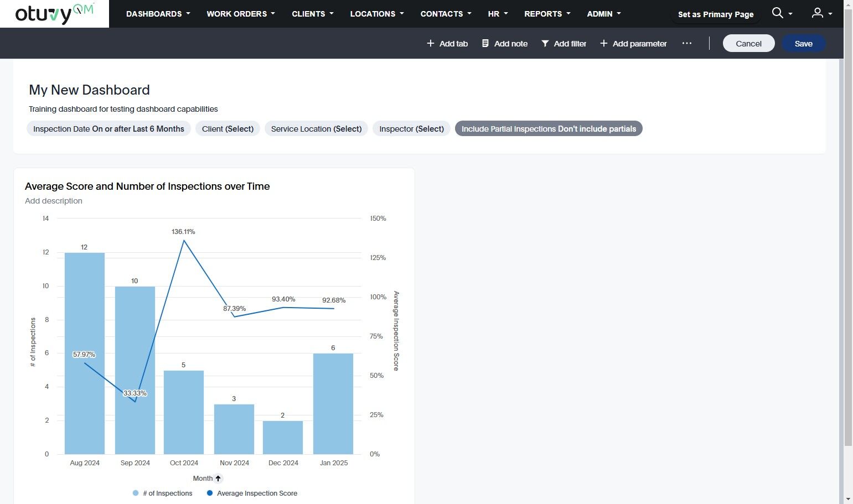The image size is (853, 504).
Task: Open the user profile icon menu
Action: (x=817, y=13)
